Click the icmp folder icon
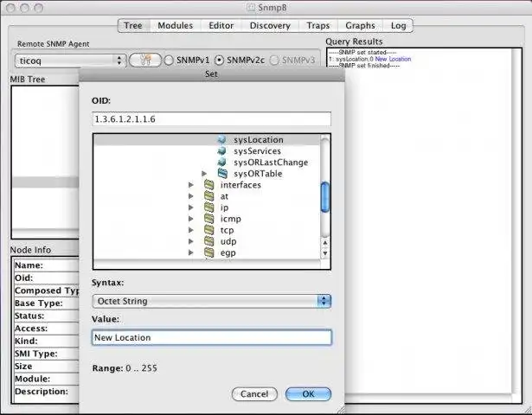Viewport: 532px width, 415px height. (209, 219)
